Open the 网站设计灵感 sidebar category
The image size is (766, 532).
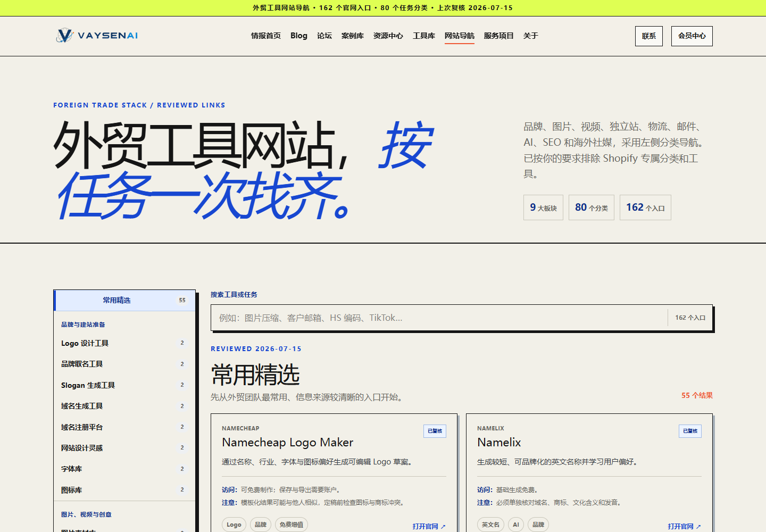(124, 448)
